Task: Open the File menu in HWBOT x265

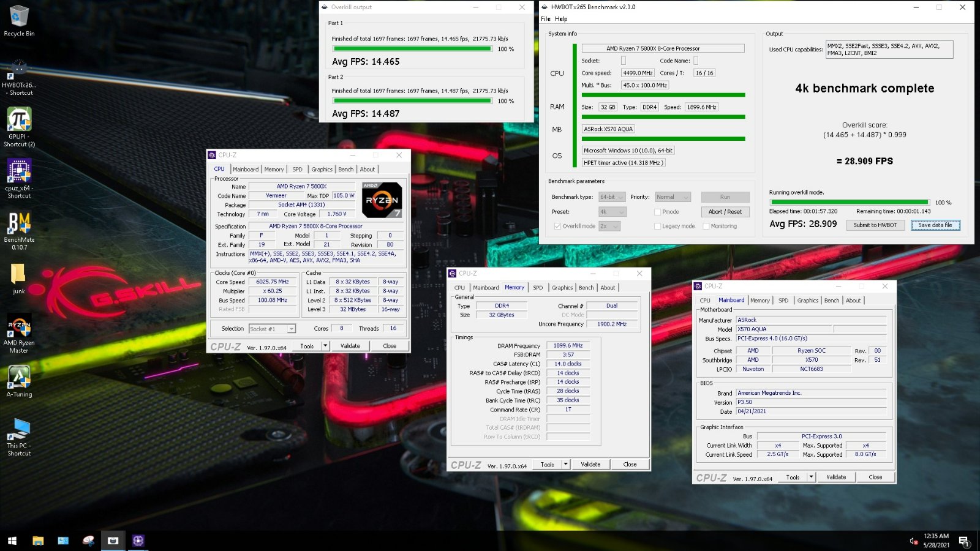Action: point(546,19)
